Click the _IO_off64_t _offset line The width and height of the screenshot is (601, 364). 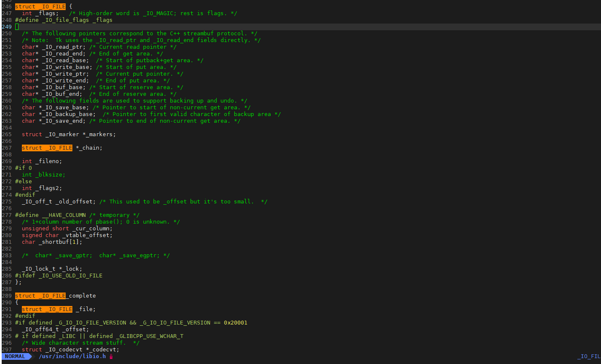point(56,330)
